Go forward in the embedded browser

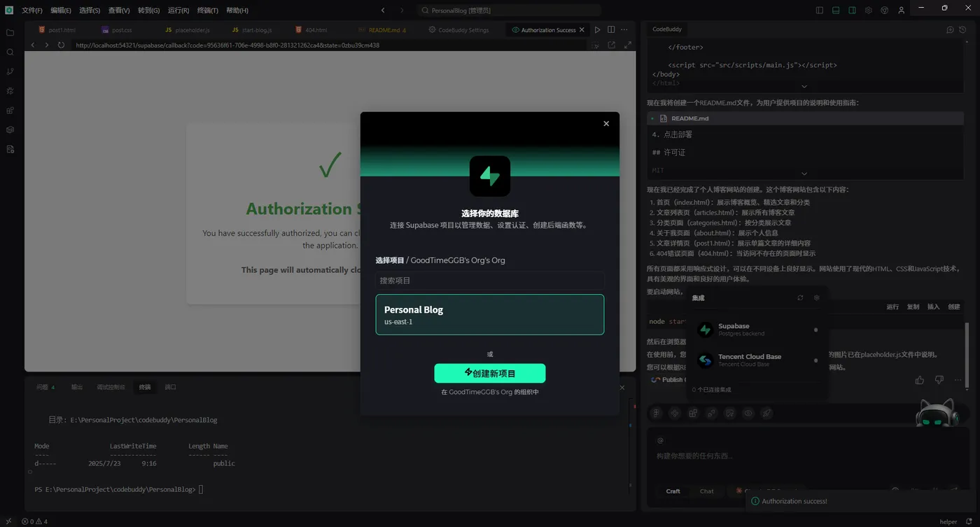pyautogui.click(x=47, y=45)
